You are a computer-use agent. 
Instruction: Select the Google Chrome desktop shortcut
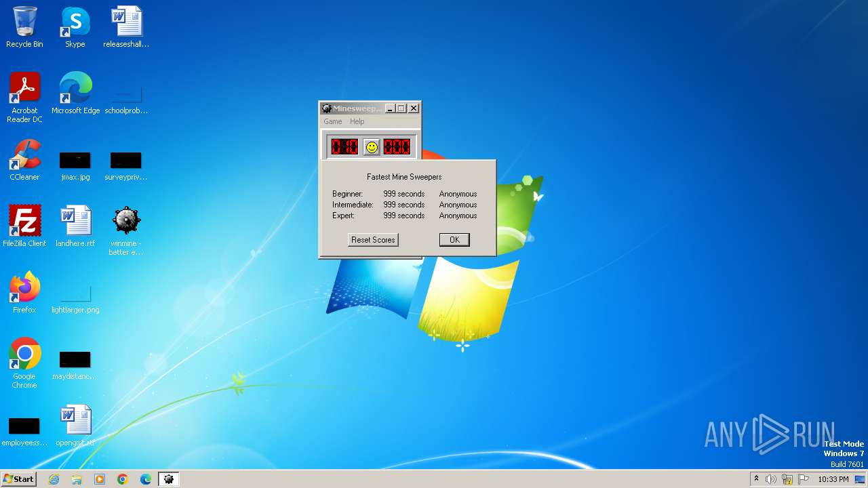coord(24,363)
